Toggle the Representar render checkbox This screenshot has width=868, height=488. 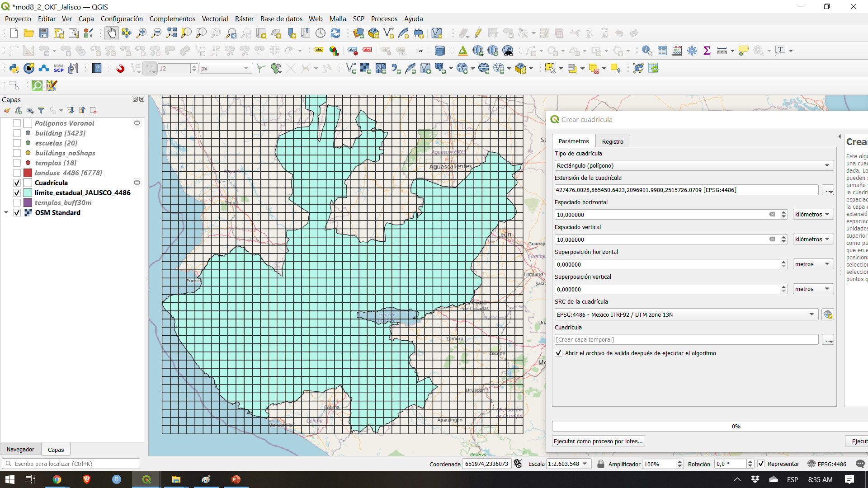pyautogui.click(x=761, y=464)
